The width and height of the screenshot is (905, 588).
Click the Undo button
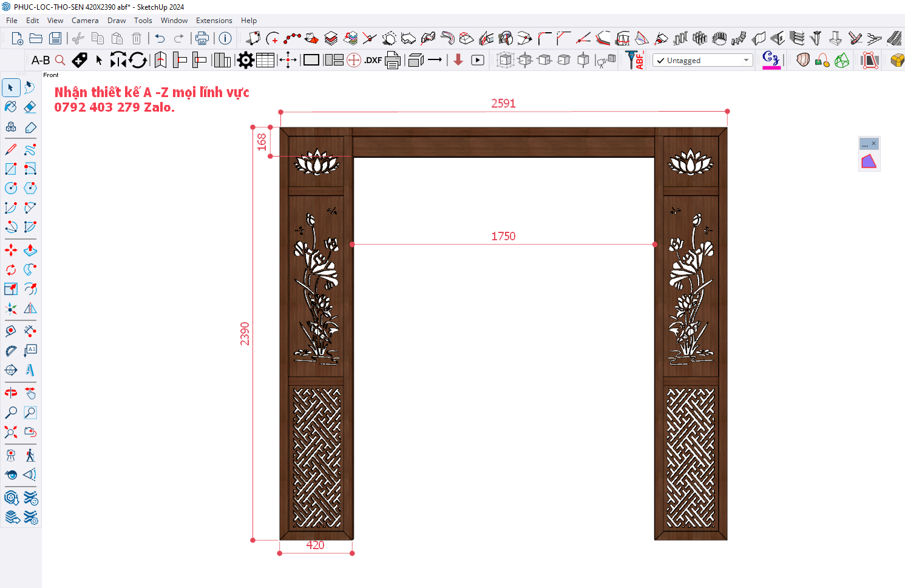(x=160, y=39)
